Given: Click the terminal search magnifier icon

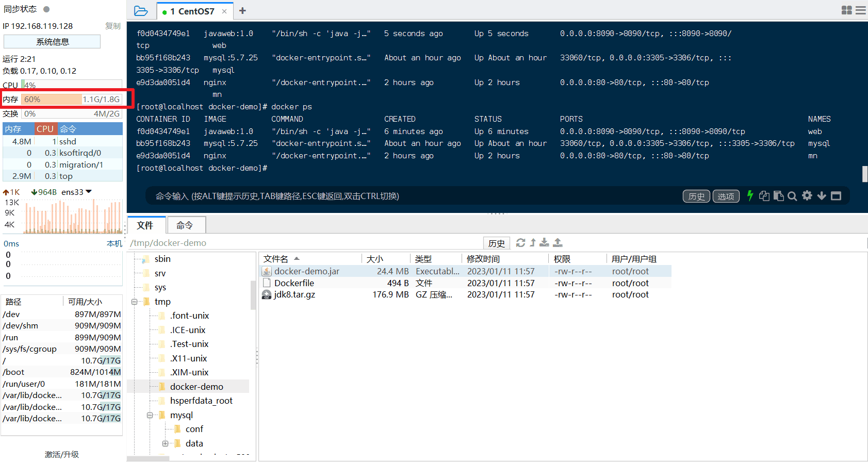Looking at the screenshot, I should coord(792,196).
